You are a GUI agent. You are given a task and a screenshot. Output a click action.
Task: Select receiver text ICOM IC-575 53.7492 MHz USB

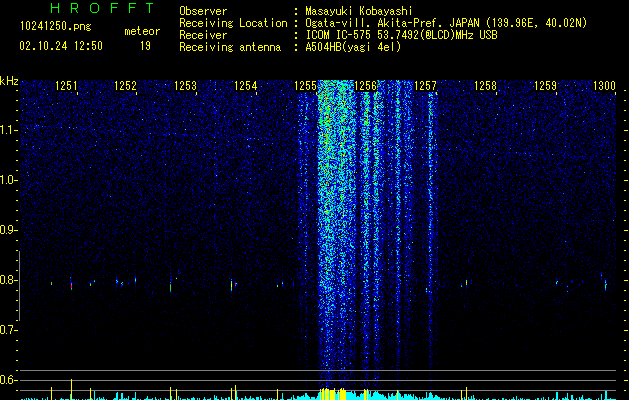pyautogui.click(x=401, y=35)
